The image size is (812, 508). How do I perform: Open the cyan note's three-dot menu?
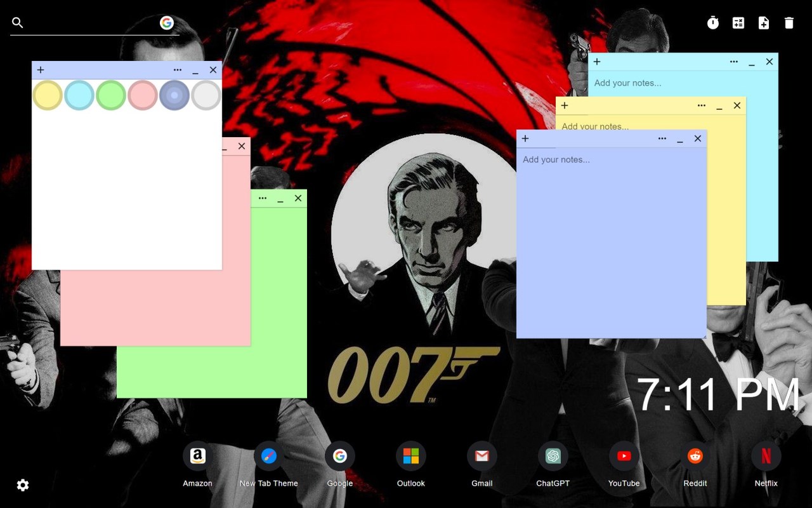click(734, 62)
